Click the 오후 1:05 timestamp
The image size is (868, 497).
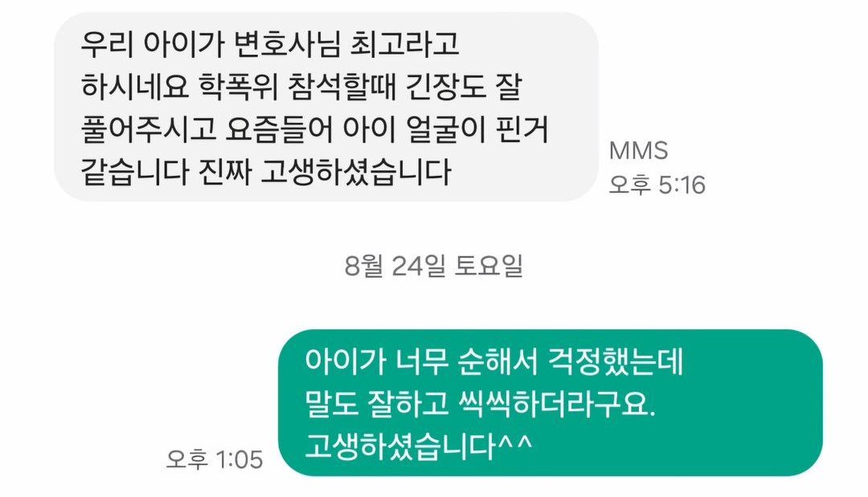tap(215, 459)
